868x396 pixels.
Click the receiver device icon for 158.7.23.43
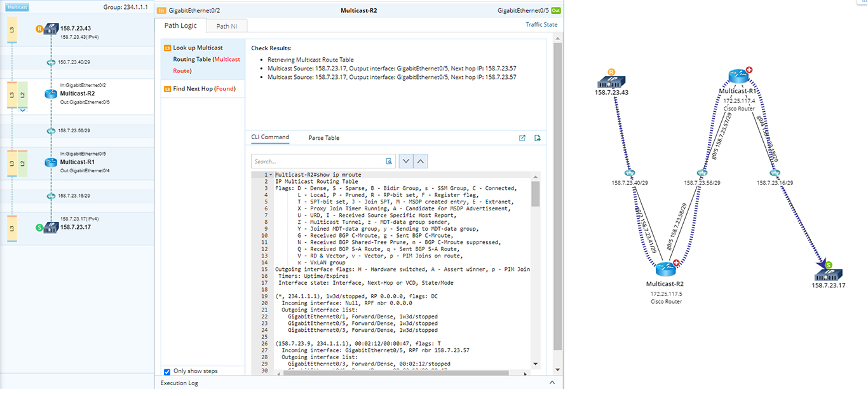click(x=50, y=29)
